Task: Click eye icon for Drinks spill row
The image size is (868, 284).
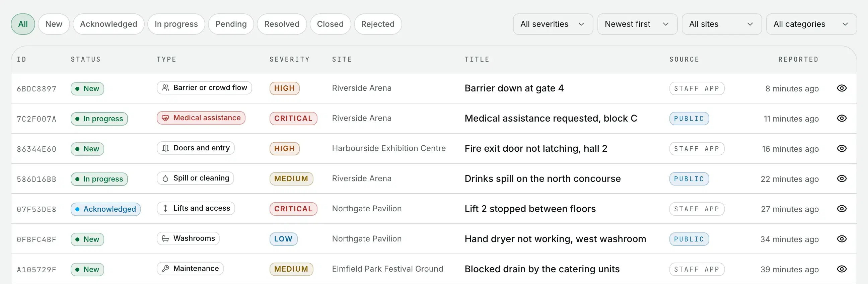Action: point(842,179)
